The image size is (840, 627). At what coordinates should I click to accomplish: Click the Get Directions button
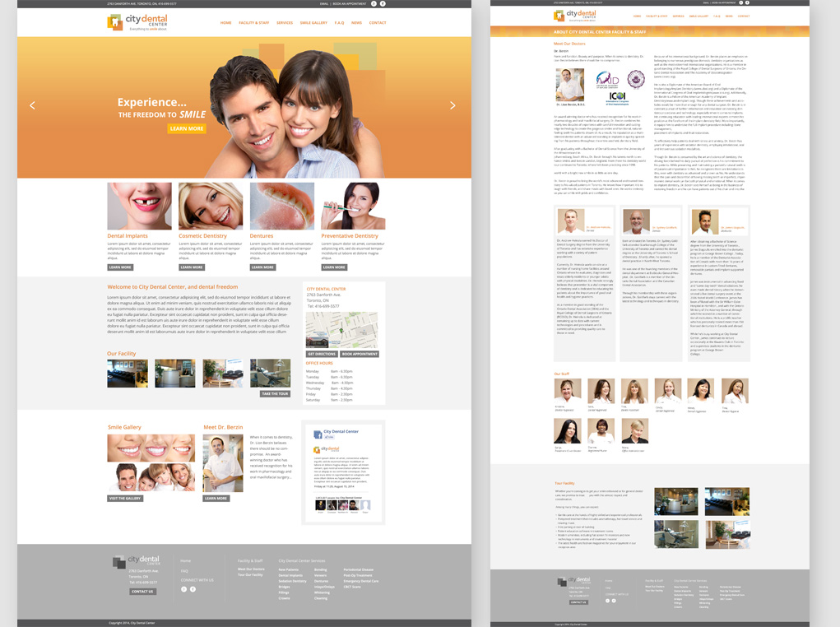tap(321, 354)
